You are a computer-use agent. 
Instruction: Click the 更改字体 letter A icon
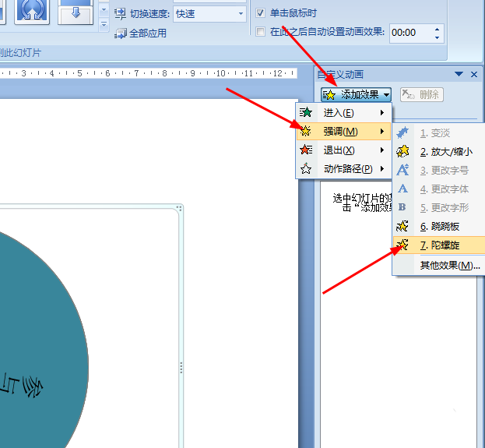coord(402,189)
